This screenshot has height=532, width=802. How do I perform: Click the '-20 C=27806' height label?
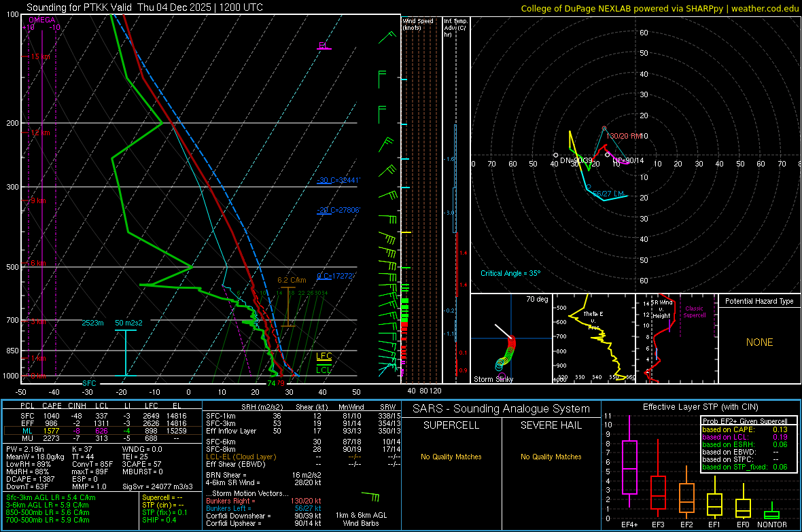[338, 210]
